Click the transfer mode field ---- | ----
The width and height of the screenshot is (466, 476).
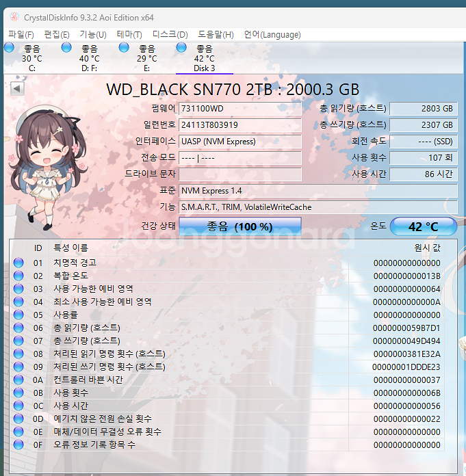tap(240, 157)
